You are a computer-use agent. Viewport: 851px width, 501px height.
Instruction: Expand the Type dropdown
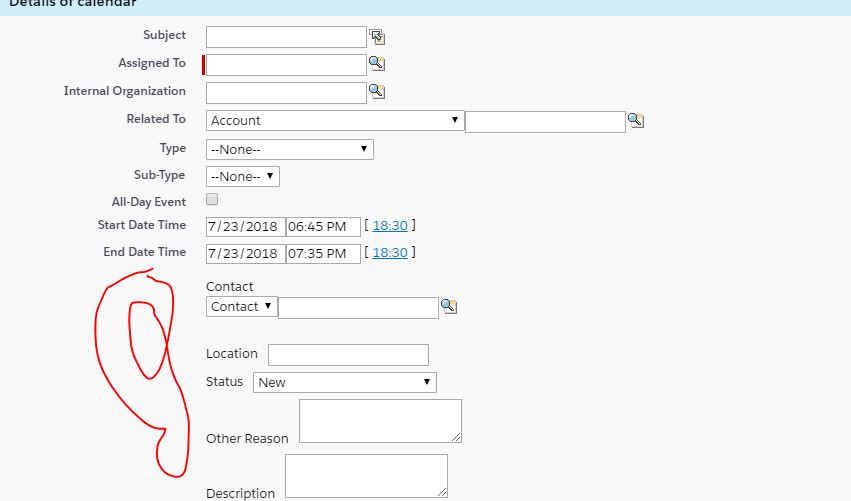coord(290,149)
